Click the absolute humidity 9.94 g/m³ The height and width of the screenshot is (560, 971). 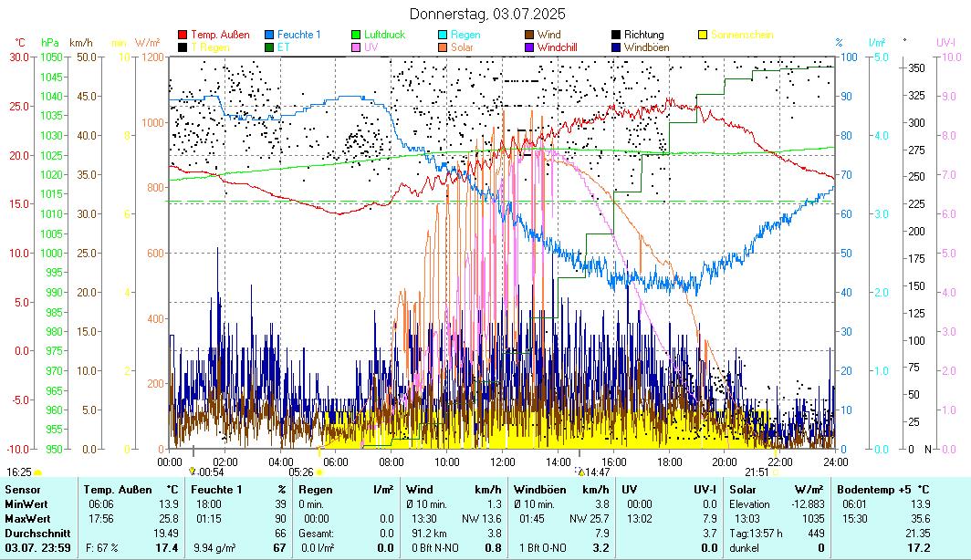tap(214, 547)
